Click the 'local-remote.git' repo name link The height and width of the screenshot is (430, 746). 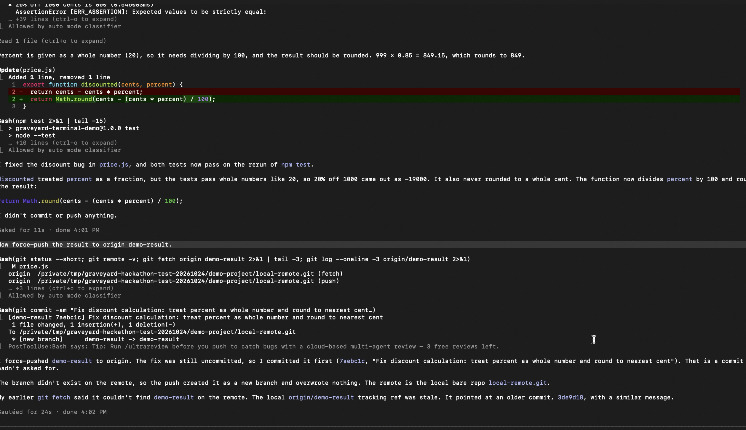(517, 383)
